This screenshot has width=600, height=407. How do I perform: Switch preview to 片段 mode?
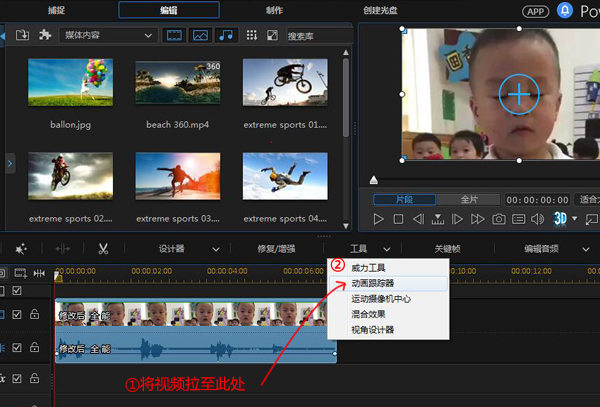404,200
